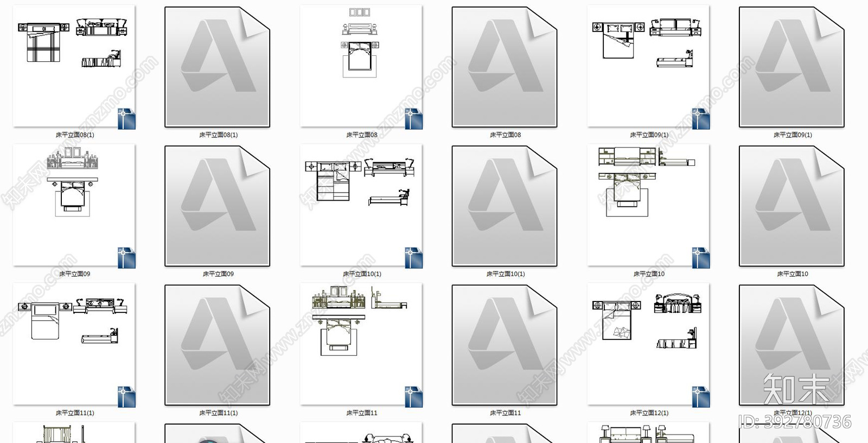Click label 床平立面09(1) under the drawing preview
This screenshot has width=868, height=443.
(649, 135)
